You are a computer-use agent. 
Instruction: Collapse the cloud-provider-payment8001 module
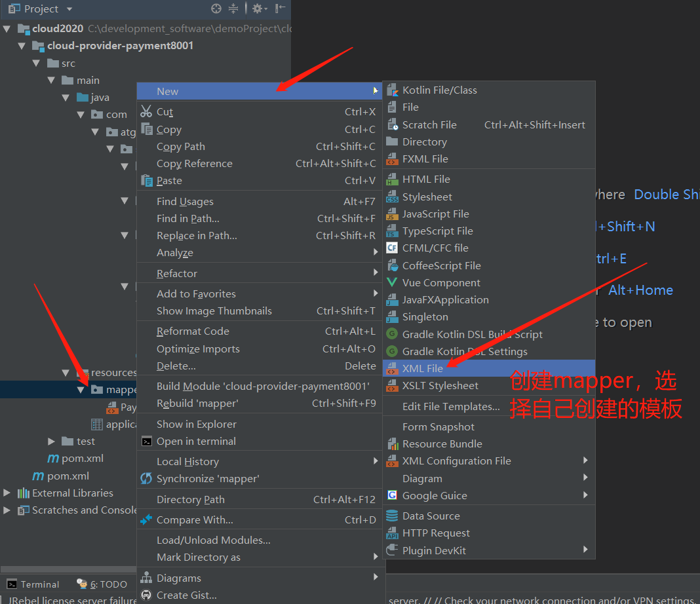point(22,46)
